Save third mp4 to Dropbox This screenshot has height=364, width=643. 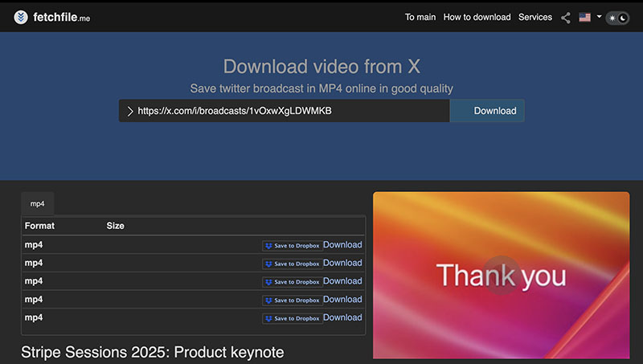293,282
